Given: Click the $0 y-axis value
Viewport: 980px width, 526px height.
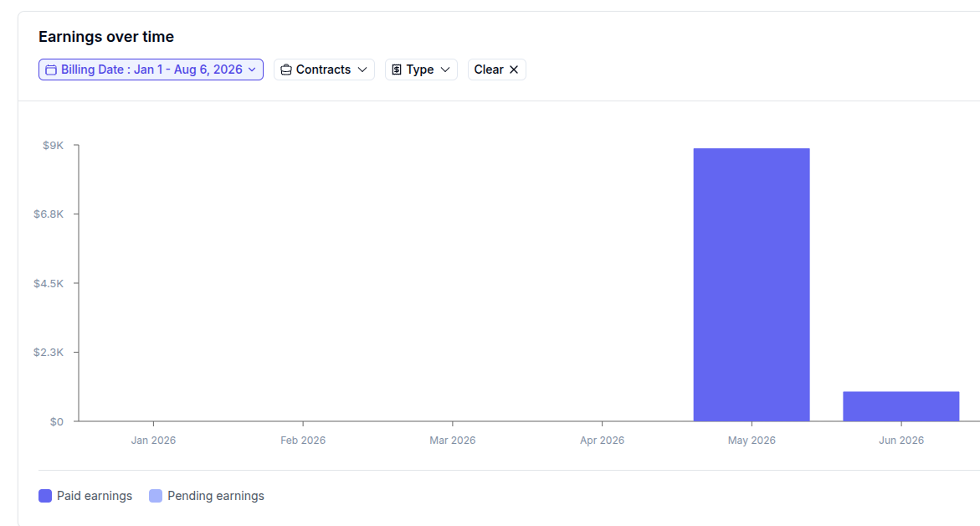Looking at the screenshot, I should tap(57, 421).
